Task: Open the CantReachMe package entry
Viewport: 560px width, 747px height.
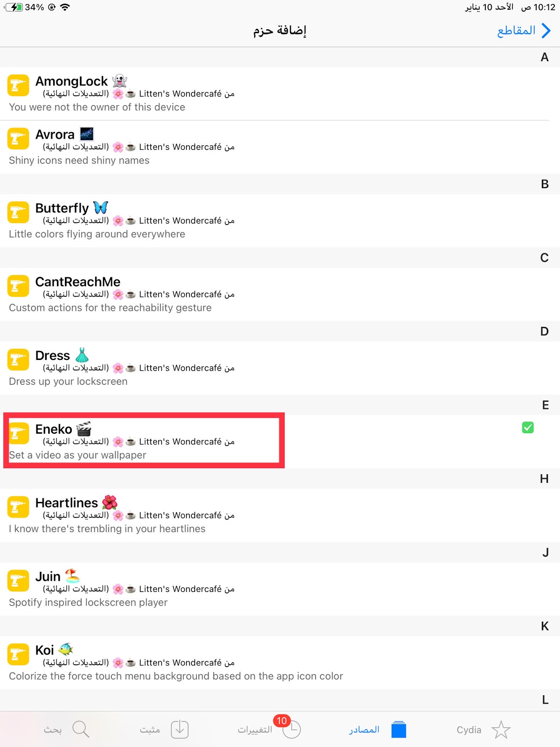Action: [x=280, y=294]
